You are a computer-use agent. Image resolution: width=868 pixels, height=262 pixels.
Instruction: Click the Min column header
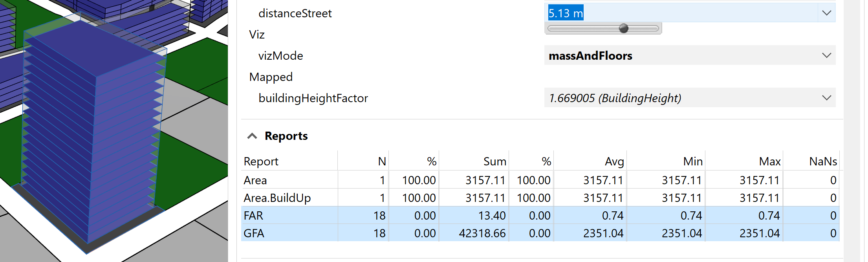click(692, 161)
